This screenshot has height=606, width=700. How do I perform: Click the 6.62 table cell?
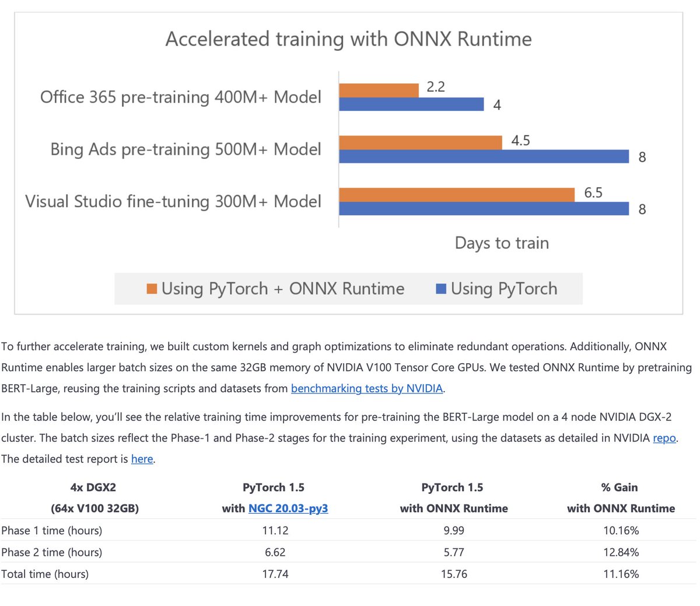pos(275,552)
